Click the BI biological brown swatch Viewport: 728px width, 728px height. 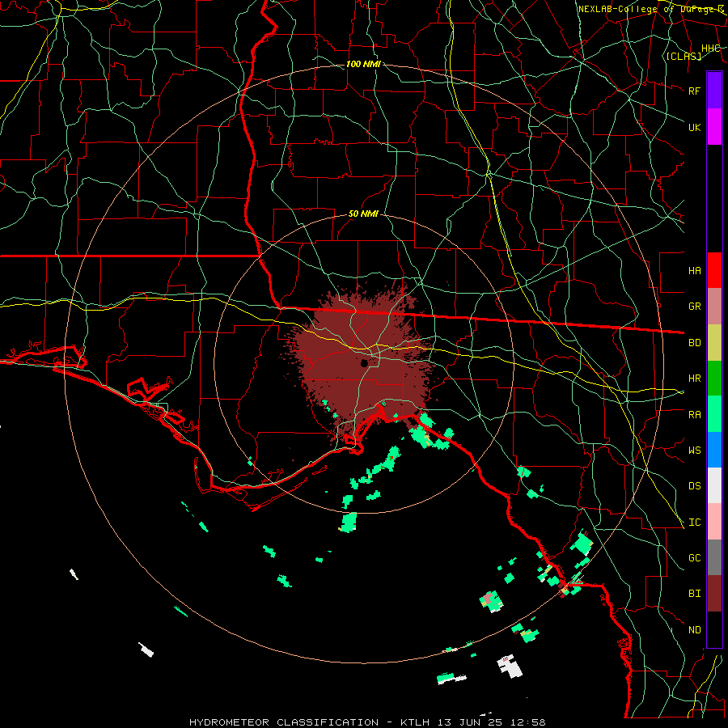[x=714, y=594]
